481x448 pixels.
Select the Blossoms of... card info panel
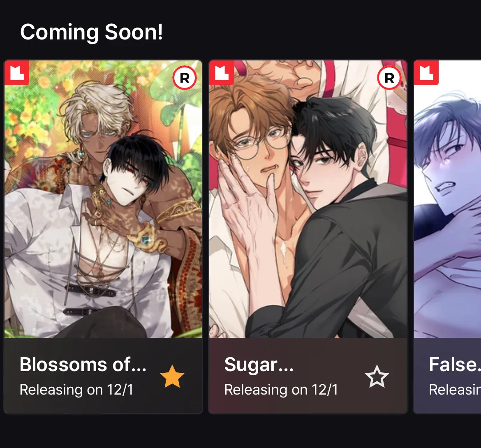coord(103,376)
